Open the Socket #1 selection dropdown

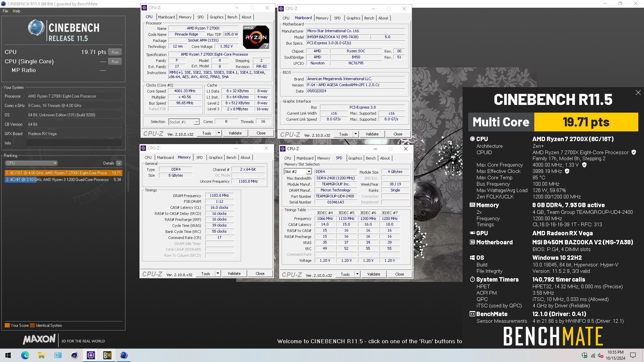click(197, 122)
